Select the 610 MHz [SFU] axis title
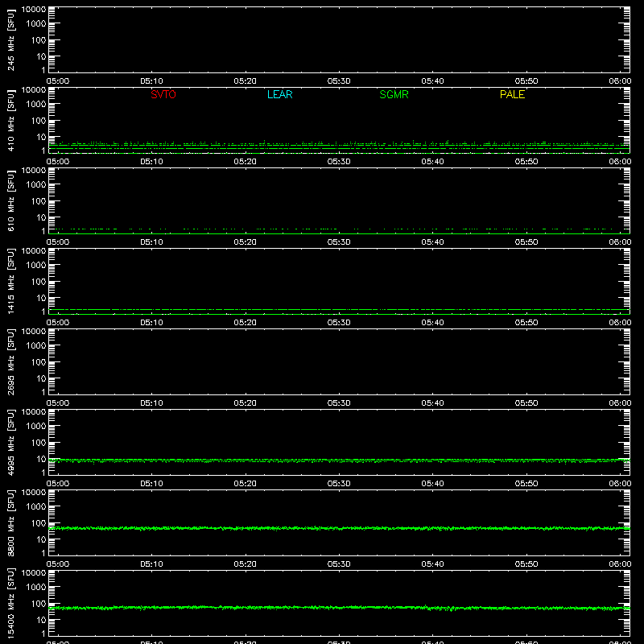Viewport: 644px width, 644px height. pos(10,200)
